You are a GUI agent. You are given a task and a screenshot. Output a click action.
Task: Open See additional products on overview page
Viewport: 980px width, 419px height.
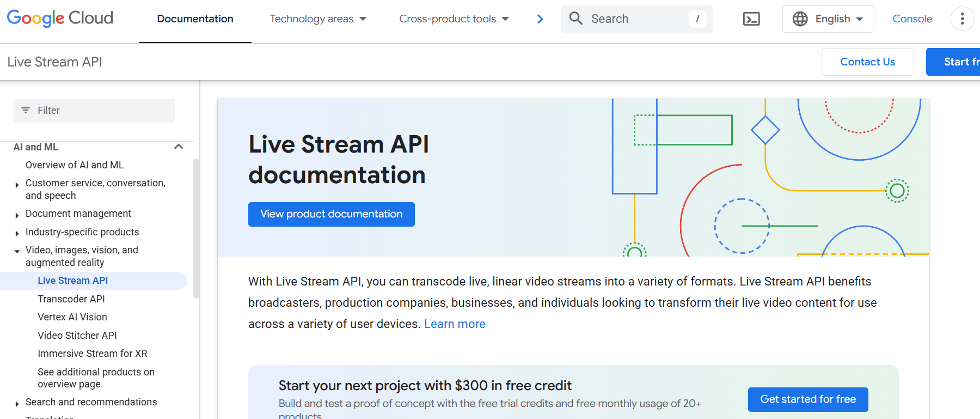click(x=96, y=378)
